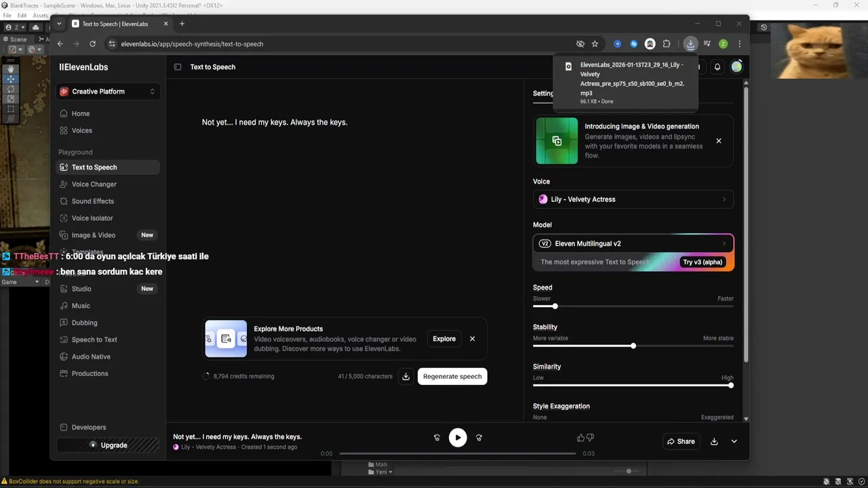868x488 pixels.
Task: Download audio from player bar
Action: pyautogui.click(x=714, y=441)
